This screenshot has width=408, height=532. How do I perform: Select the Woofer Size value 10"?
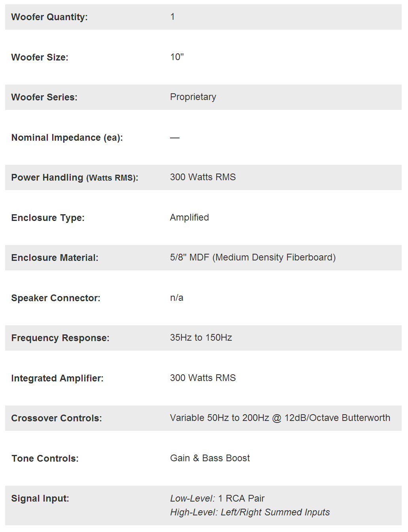(x=177, y=57)
